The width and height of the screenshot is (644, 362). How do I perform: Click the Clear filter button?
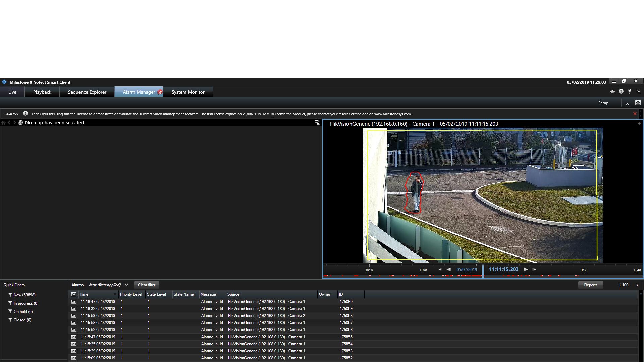[147, 285]
